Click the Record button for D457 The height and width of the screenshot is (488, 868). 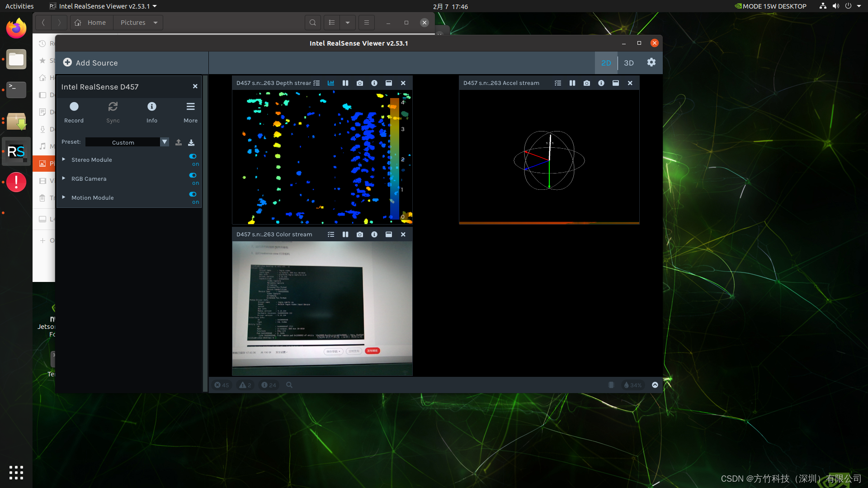tap(74, 112)
